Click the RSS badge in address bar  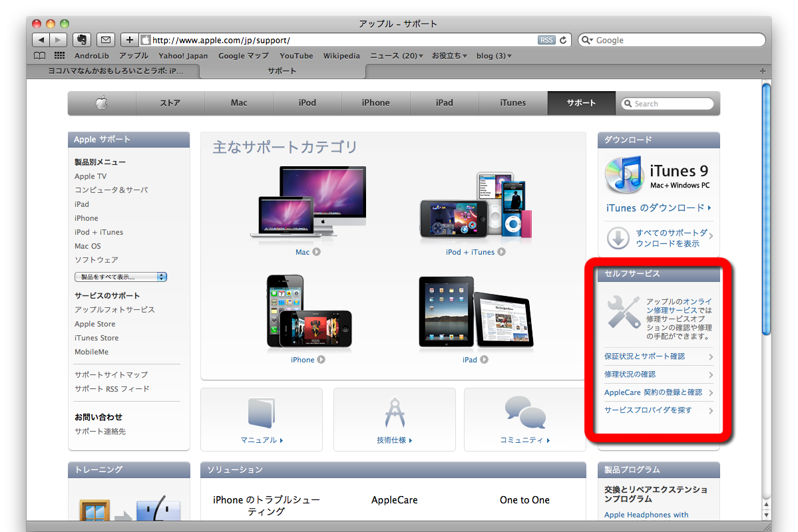click(x=546, y=40)
